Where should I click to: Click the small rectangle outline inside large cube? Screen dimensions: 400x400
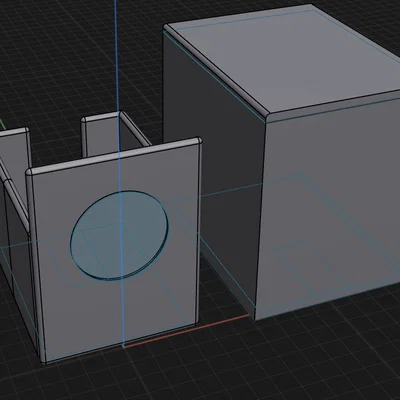298,267
